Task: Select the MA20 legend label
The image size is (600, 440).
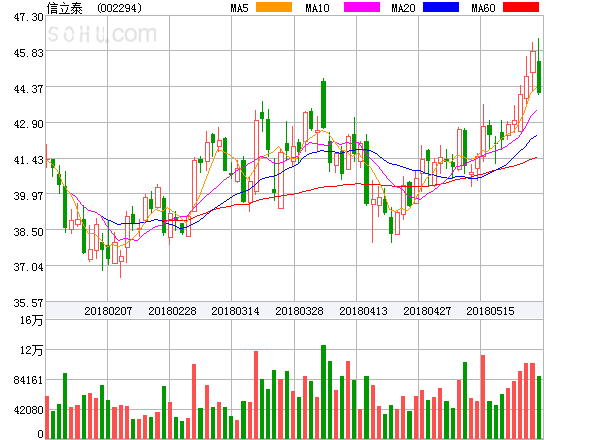Action: click(403, 8)
